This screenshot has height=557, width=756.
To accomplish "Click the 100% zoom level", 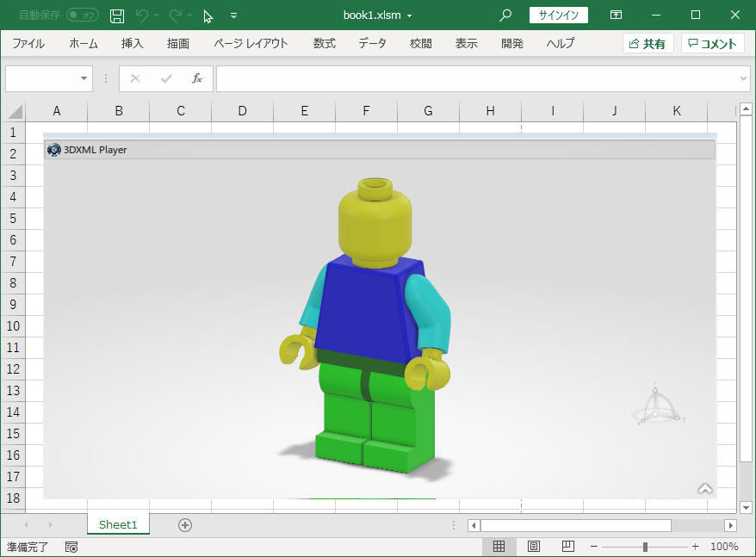I will tap(724, 547).
